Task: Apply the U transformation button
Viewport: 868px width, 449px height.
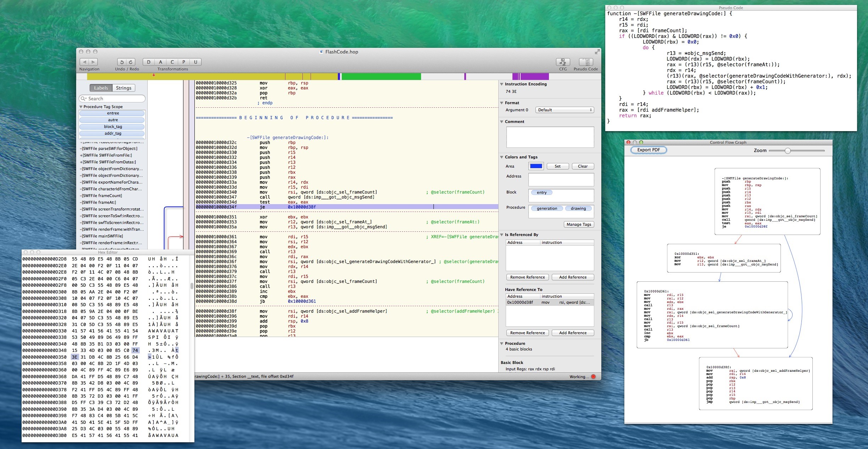Action: [x=195, y=62]
